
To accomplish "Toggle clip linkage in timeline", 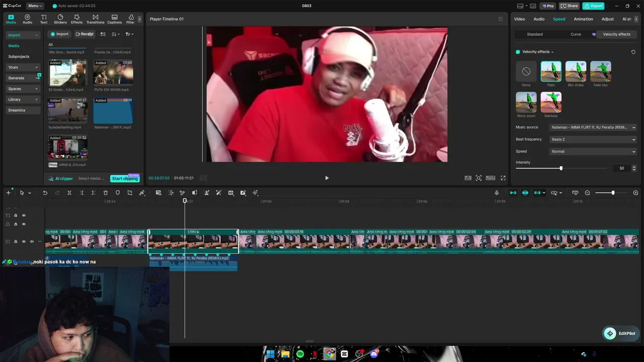I will 537,193.
